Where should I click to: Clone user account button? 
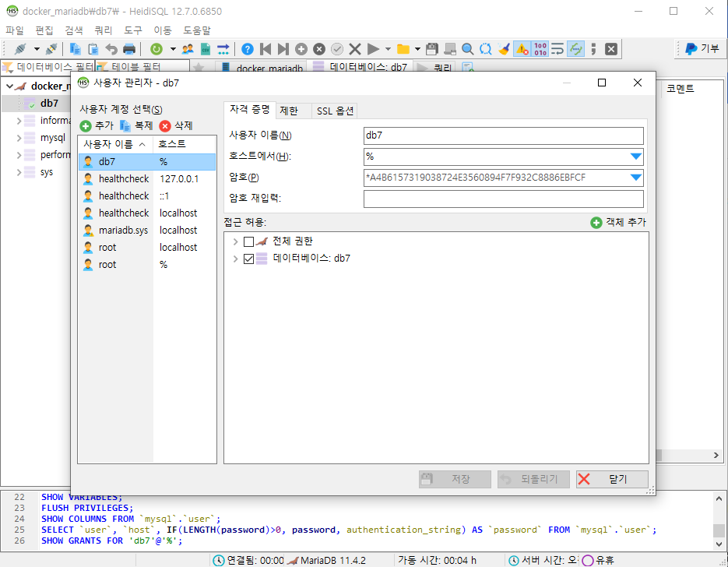(136, 126)
